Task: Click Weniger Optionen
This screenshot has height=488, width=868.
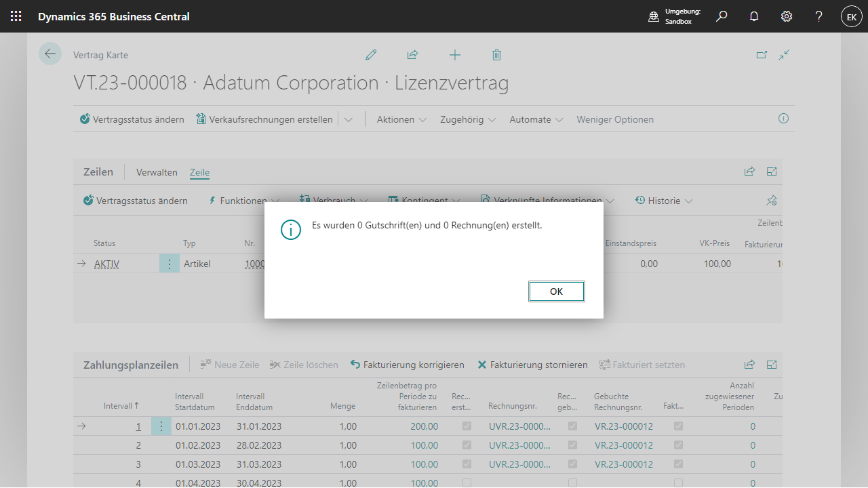Action: 615,119
